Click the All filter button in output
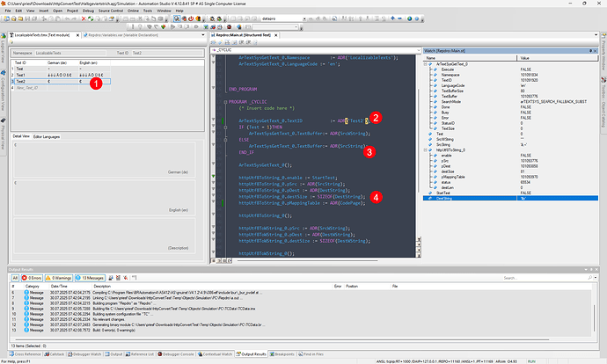This screenshot has height=364, width=607. click(15, 276)
